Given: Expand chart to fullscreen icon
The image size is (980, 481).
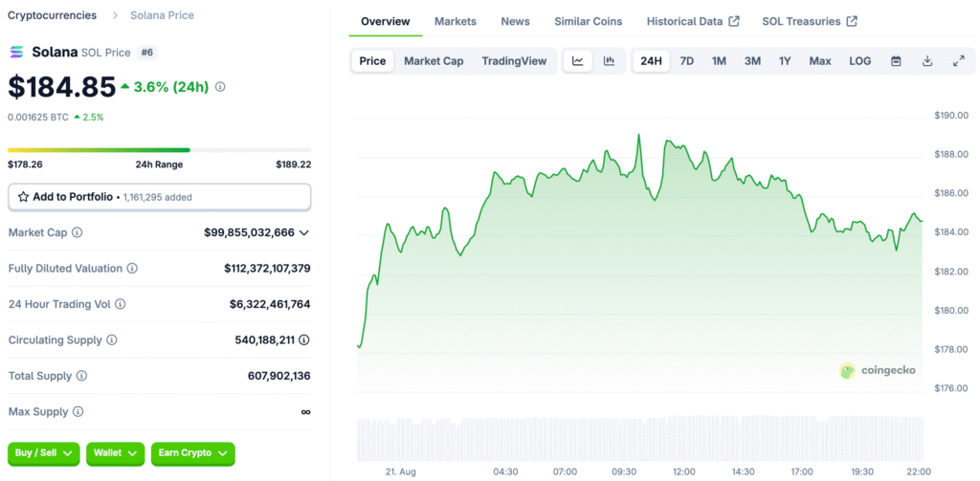Looking at the screenshot, I should click(x=958, y=61).
